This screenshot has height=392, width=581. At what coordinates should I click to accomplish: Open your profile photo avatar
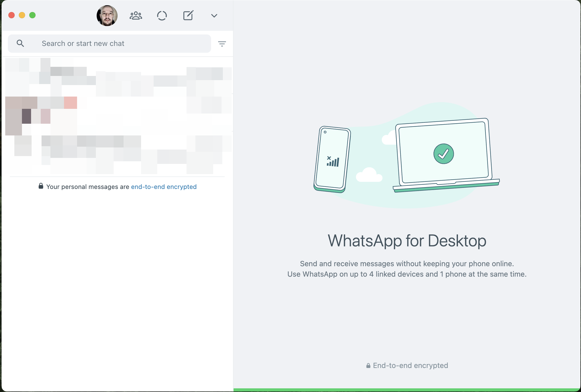(107, 16)
